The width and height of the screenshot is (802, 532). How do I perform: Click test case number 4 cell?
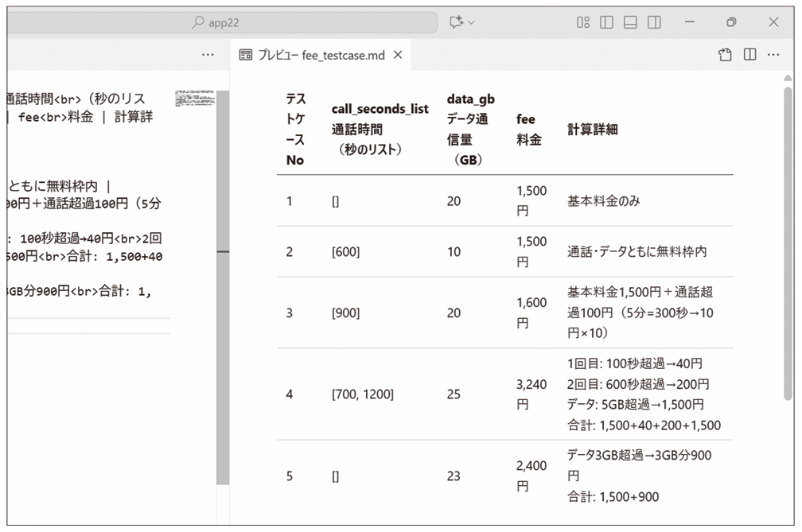[290, 394]
